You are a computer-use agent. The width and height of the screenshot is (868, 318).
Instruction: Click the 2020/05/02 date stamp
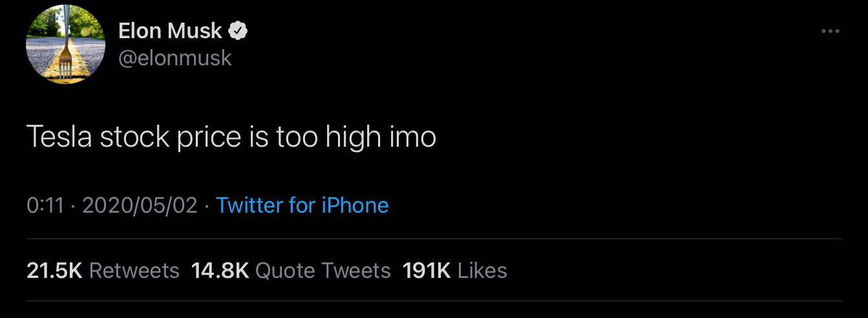[140, 206]
